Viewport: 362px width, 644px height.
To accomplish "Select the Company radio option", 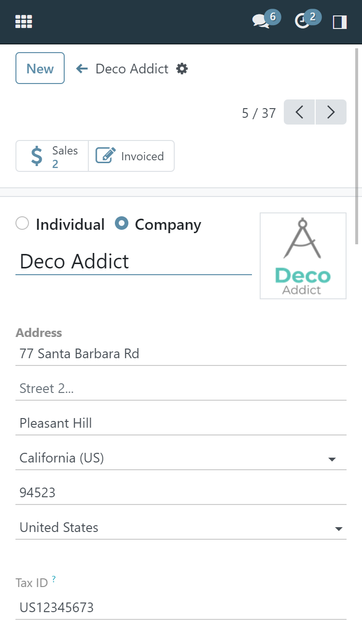I will [122, 224].
